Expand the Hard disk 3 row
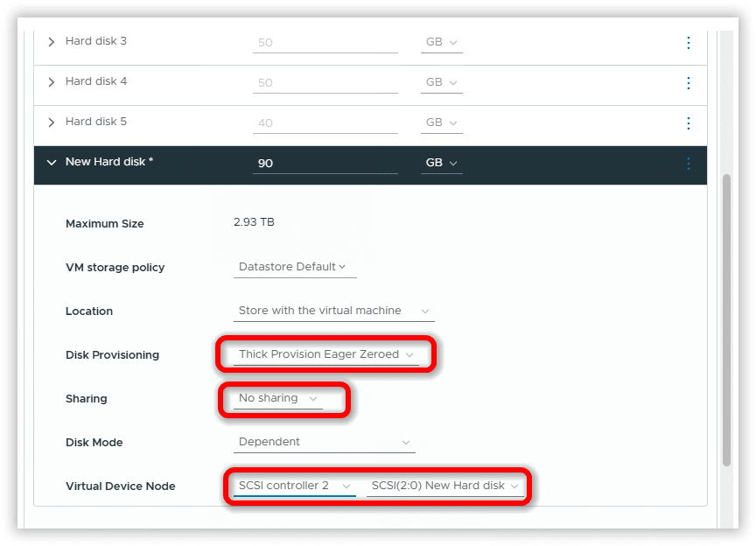Image resolution: width=756 pixels, height=546 pixels. click(x=51, y=42)
